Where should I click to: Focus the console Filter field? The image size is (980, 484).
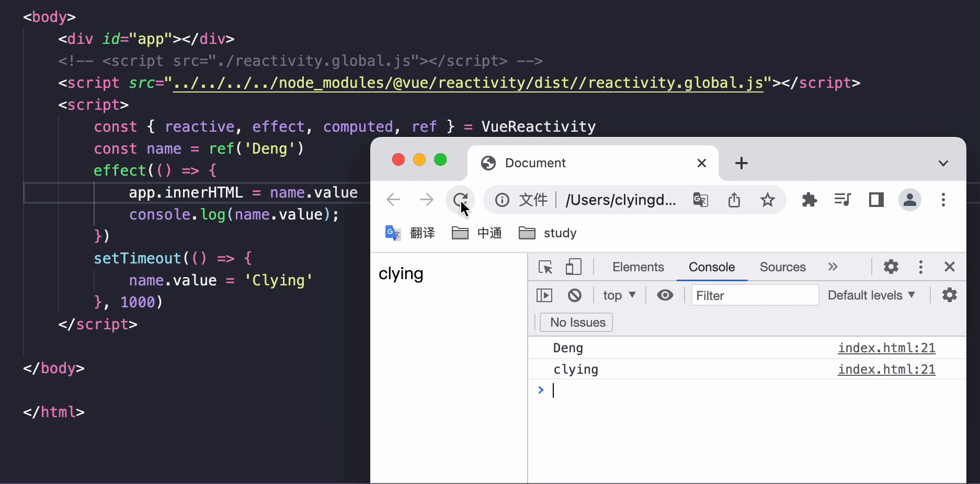coord(755,295)
